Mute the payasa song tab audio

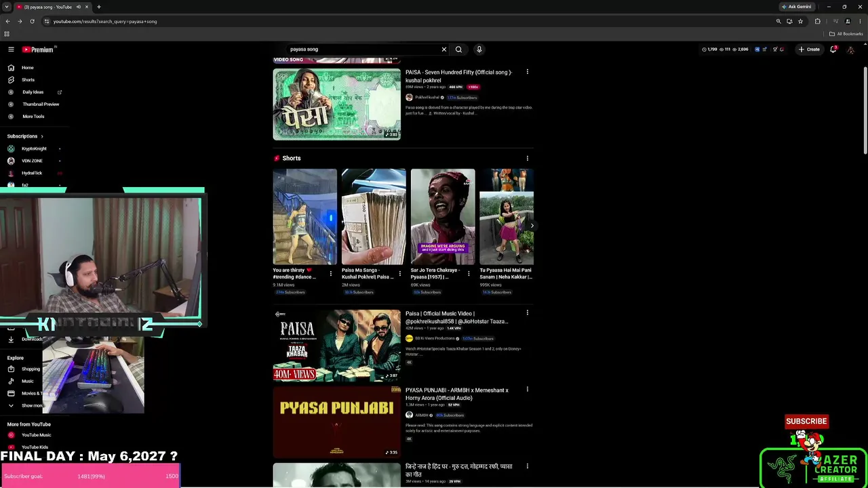click(x=78, y=7)
